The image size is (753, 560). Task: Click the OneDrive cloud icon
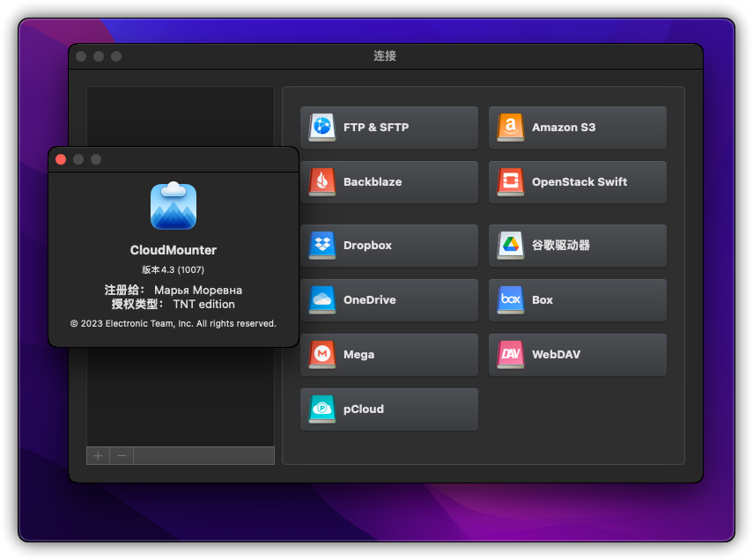tap(321, 300)
